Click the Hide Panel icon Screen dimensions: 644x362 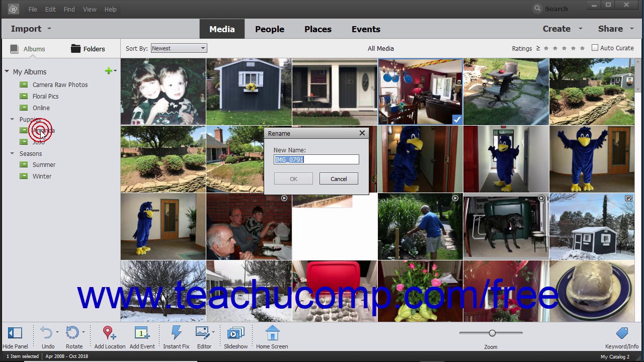click(x=15, y=333)
